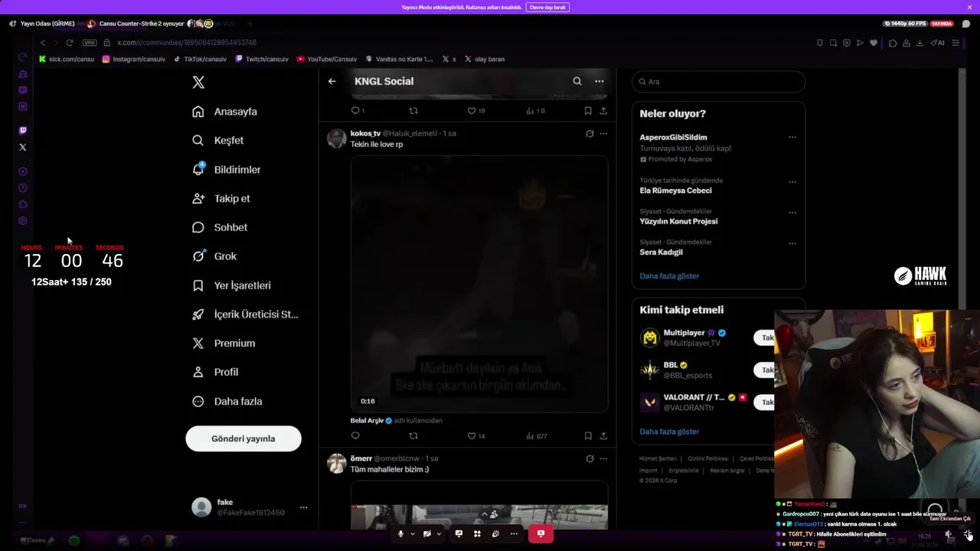
Task: Open Grok assistant
Action: (214, 256)
